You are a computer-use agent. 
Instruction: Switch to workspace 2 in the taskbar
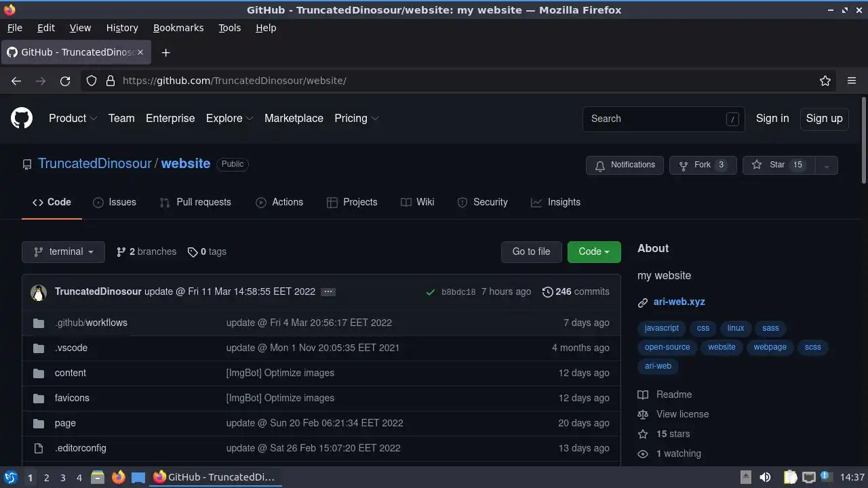click(x=46, y=478)
